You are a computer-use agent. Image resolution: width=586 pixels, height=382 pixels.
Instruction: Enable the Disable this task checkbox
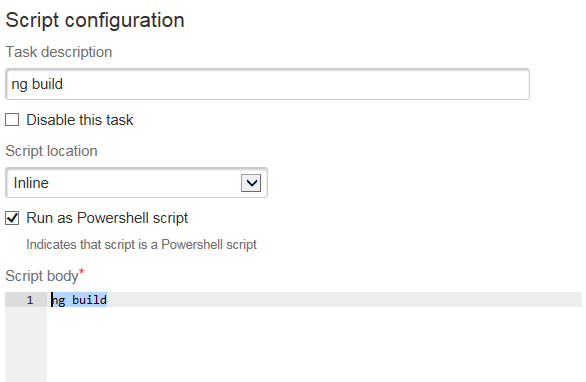coord(12,120)
